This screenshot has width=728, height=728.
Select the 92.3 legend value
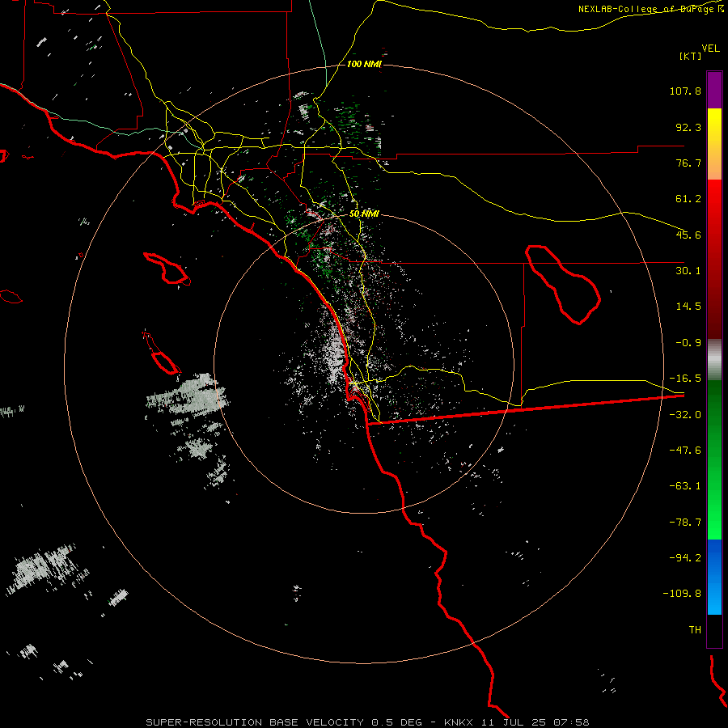688,127
